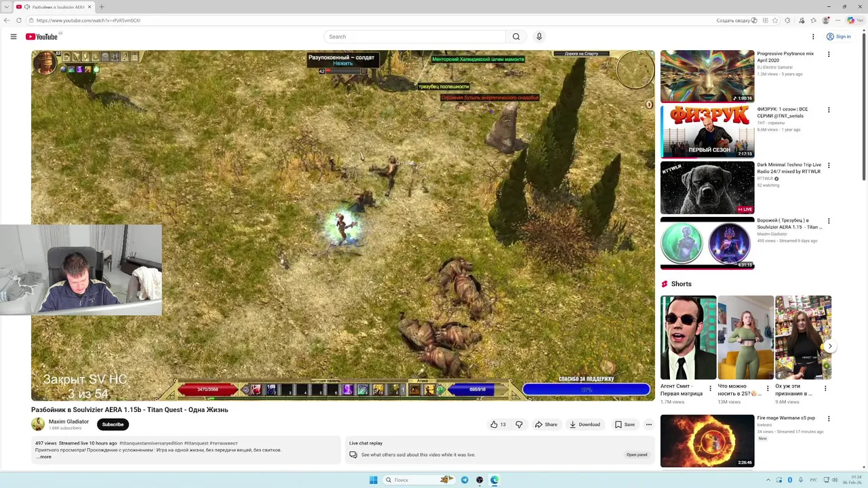
Task: Switch the РУС keyboard language
Action: coord(813,480)
